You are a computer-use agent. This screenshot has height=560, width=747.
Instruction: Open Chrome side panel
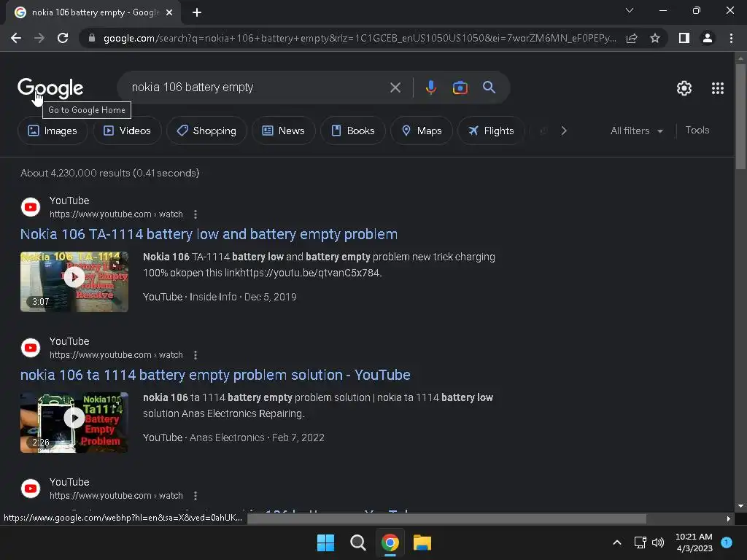684,38
